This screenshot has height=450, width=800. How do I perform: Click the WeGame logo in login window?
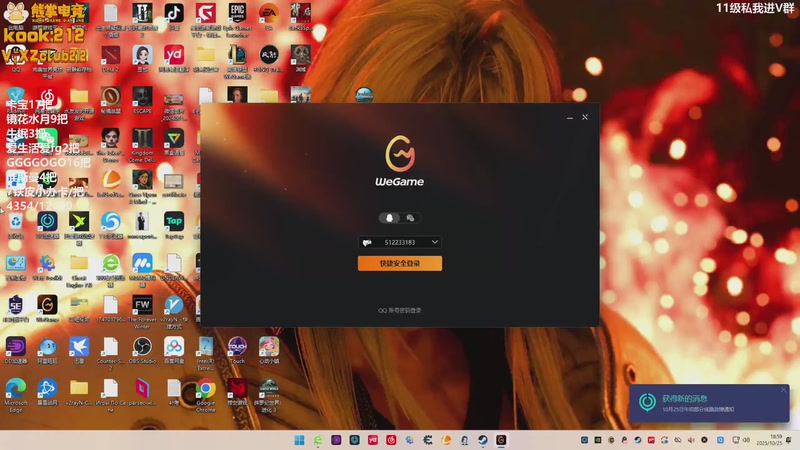(x=399, y=161)
